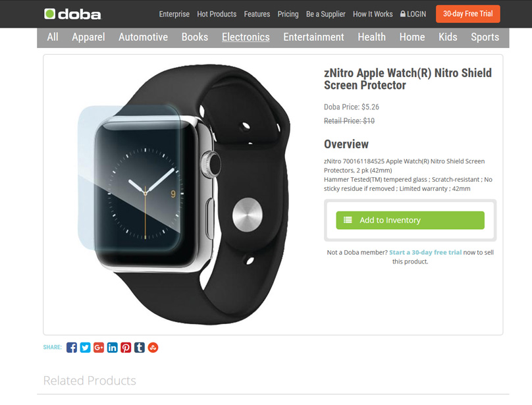Click the Add to Inventory button
The image size is (532, 405).
click(410, 221)
